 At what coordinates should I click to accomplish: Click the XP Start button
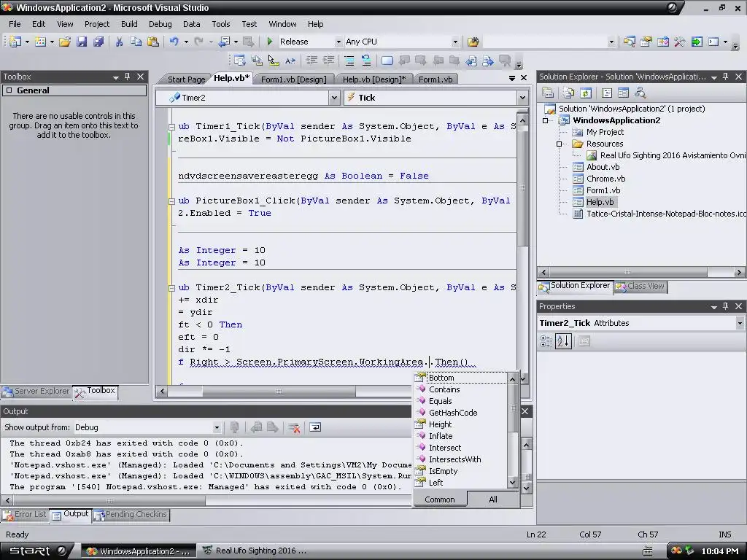click(36, 551)
